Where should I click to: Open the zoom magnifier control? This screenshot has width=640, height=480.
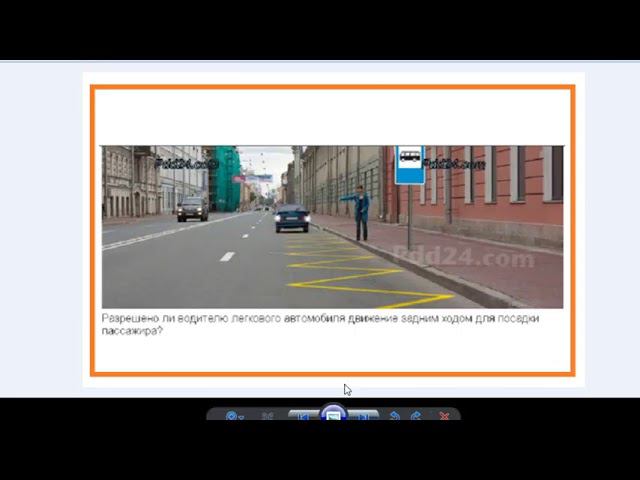pos(233,416)
